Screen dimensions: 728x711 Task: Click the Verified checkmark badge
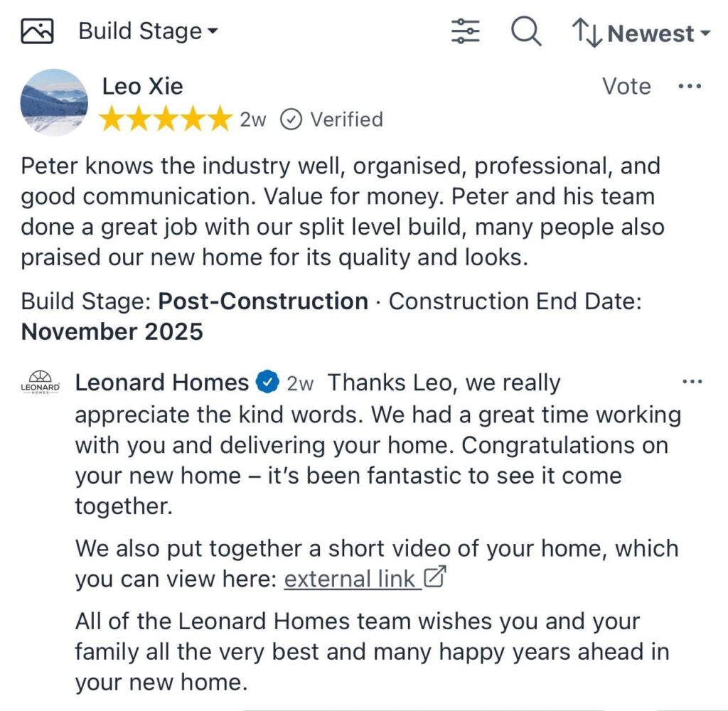pyautogui.click(x=289, y=119)
